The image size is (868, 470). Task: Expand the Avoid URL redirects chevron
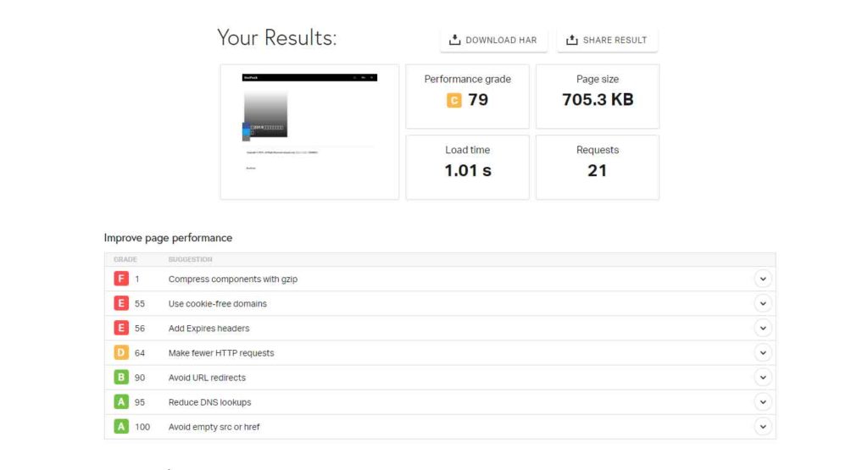point(763,378)
